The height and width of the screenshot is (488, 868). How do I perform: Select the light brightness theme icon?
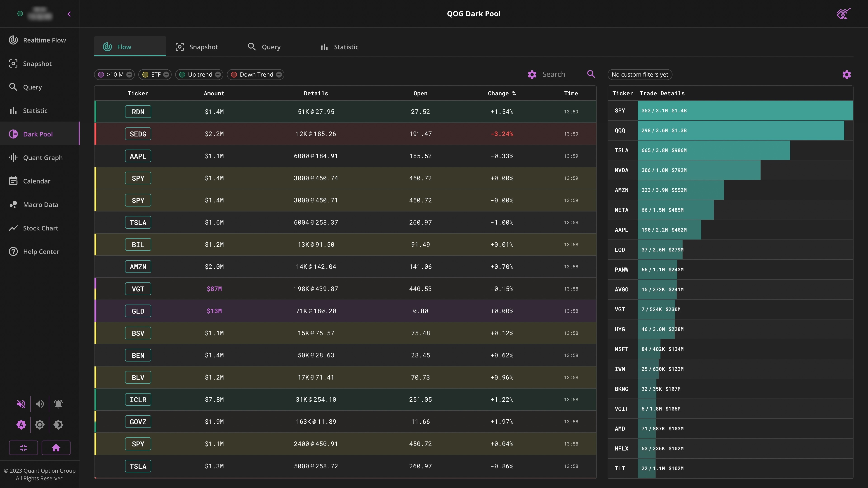(39, 425)
